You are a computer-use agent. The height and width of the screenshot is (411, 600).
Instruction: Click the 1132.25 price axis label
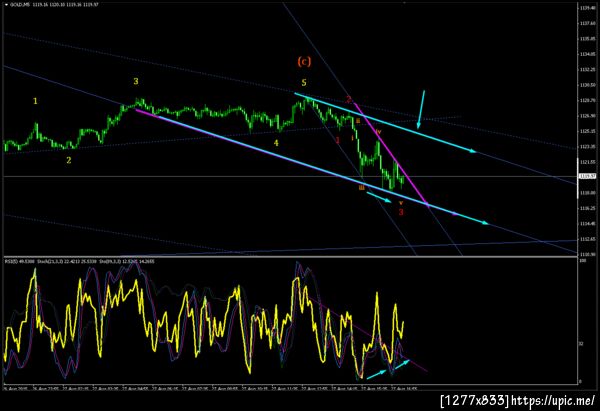pos(587,70)
